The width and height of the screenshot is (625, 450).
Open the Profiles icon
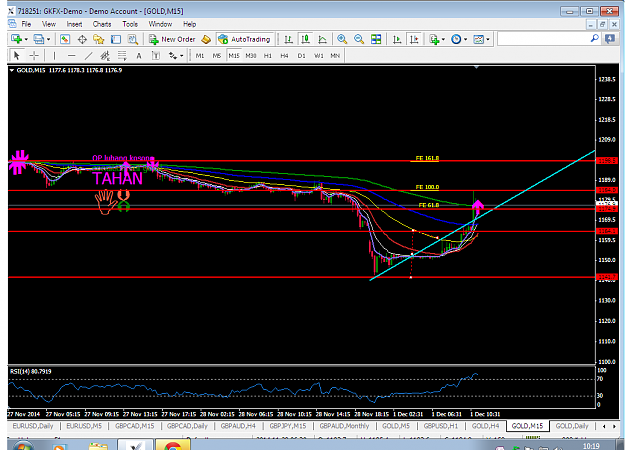coord(39,39)
